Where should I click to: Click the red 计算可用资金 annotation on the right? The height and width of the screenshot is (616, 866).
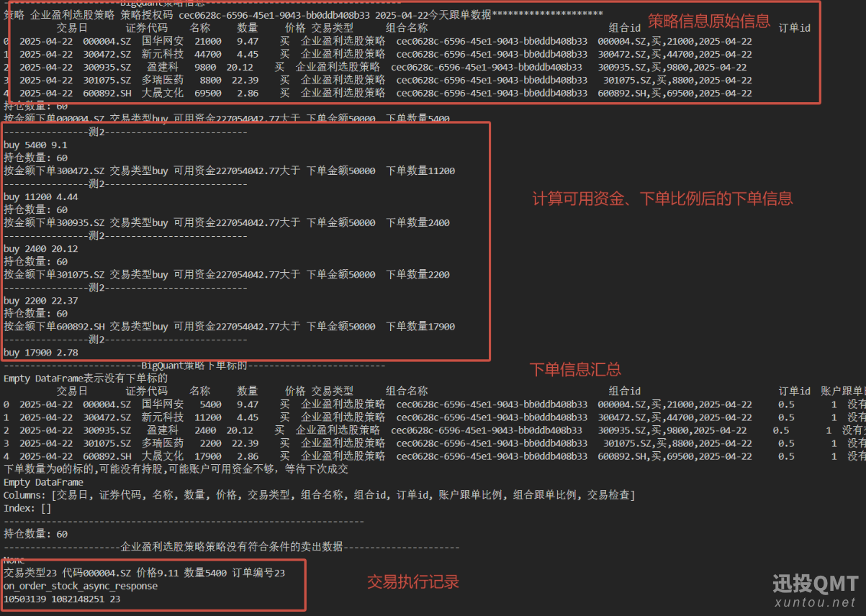click(x=662, y=198)
